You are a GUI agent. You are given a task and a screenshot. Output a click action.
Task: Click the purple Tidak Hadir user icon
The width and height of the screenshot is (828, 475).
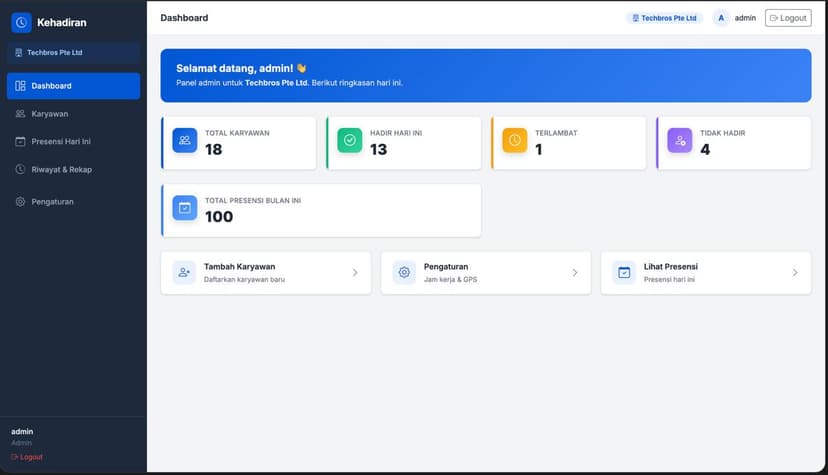(680, 140)
